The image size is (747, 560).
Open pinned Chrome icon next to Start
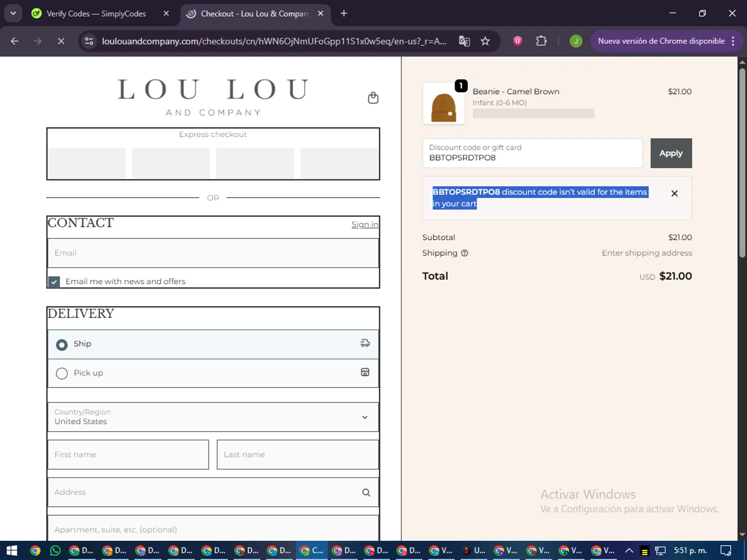[35, 551]
